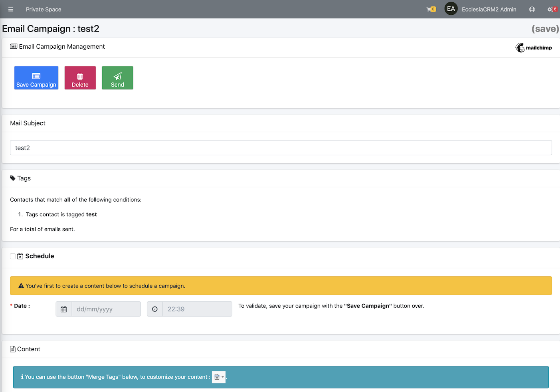Open the shopping cart icon
Viewport: 560px width, 392px height.
click(x=431, y=9)
